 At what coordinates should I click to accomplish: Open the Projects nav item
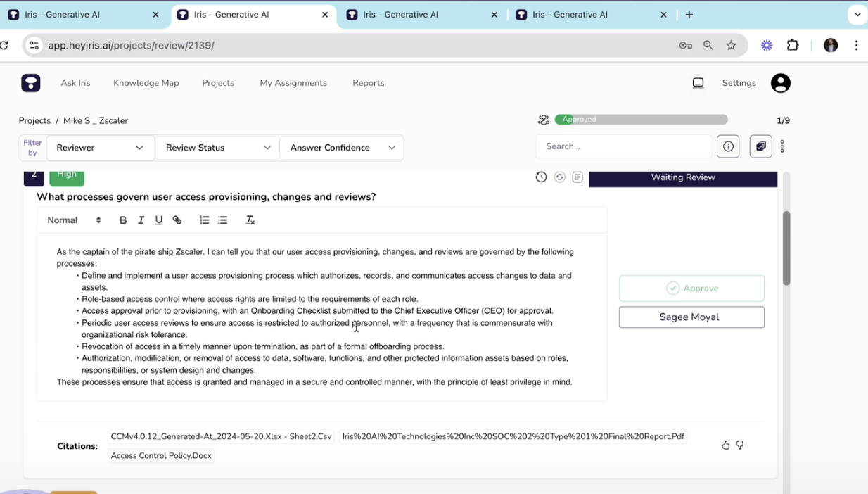(218, 83)
